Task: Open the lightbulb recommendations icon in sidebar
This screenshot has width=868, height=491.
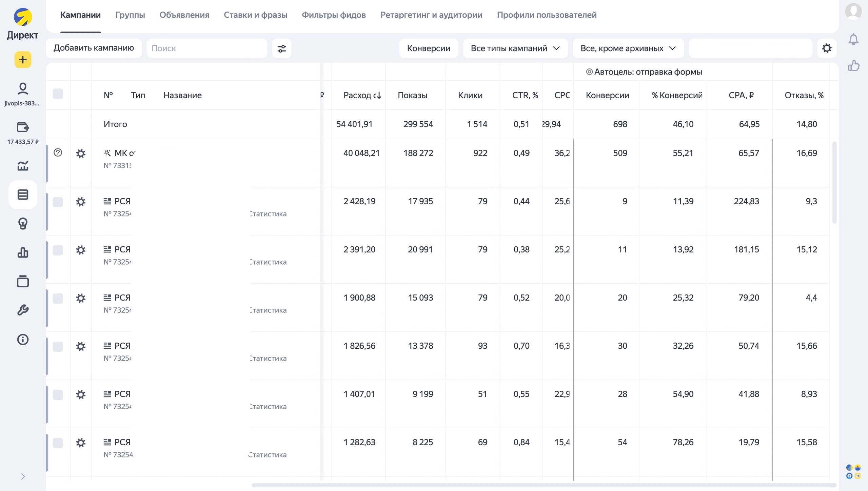Action: coord(23,224)
